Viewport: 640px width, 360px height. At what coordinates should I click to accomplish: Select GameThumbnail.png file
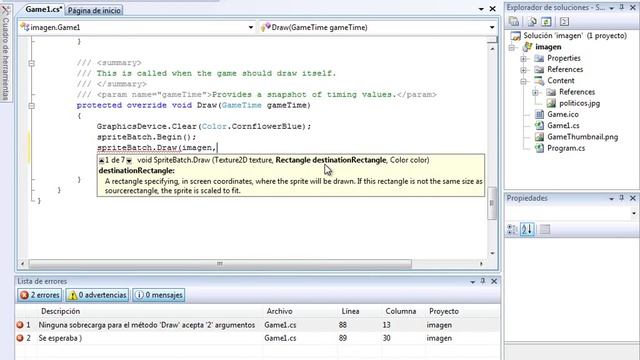tap(582, 137)
